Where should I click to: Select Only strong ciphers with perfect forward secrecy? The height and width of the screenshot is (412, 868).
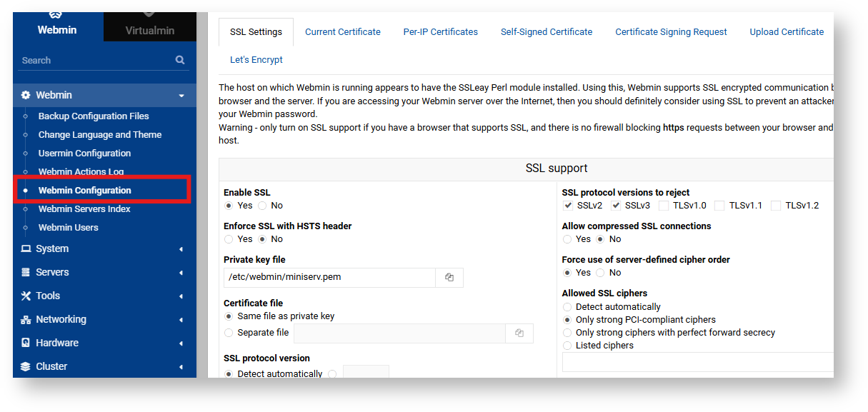point(568,333)
